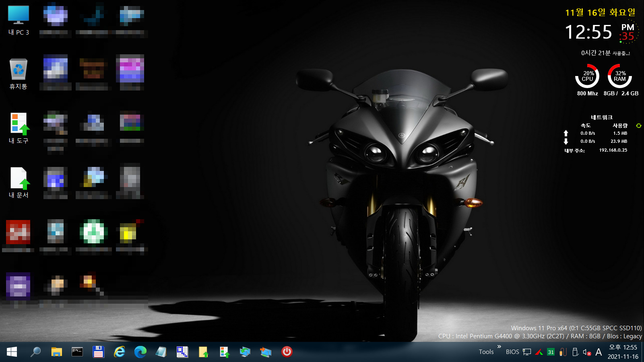The image size is (644, 362).
Task: Click the 내부 주소 label
Action: (574, 150)
